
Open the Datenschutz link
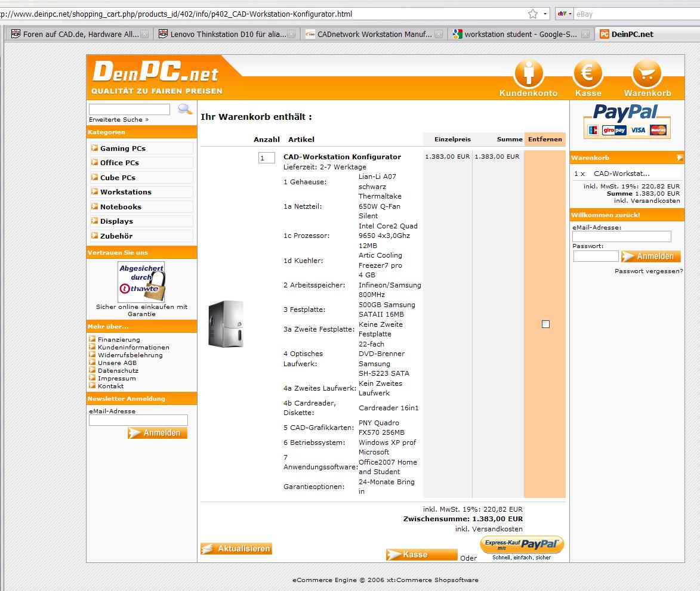click(x=118, y=371)
